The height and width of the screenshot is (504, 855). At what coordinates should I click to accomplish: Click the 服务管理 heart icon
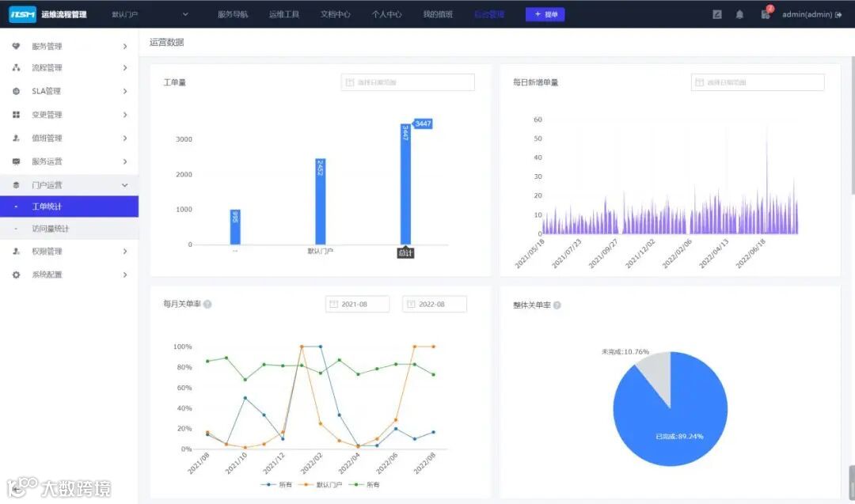(17, 47)
